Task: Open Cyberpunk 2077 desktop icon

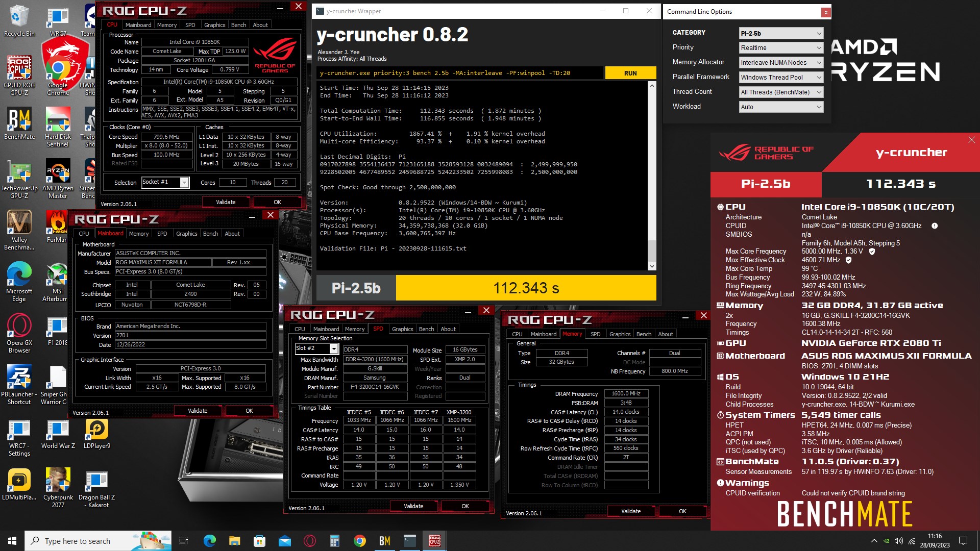Action: coord(58,487)
